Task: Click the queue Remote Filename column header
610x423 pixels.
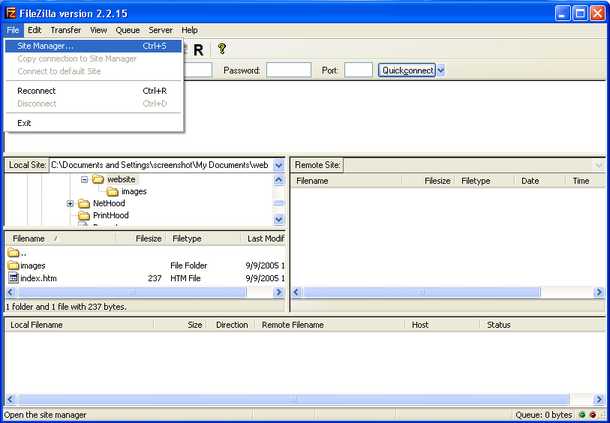Action: pyautogui.click(x=330, y=325)
